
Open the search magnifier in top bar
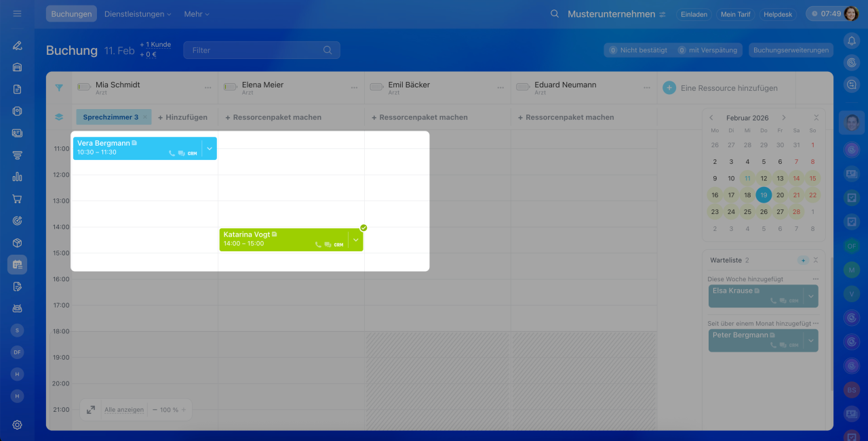point(555,14)
